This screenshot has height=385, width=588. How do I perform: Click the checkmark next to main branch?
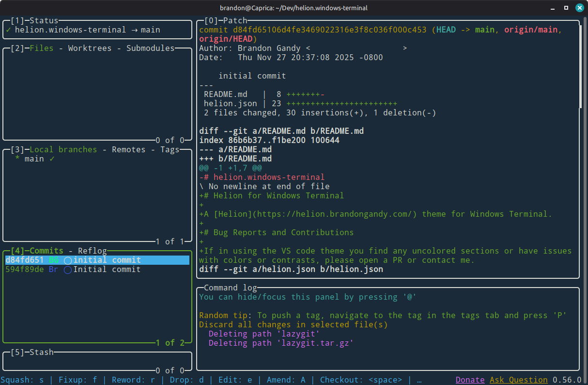(x=52, y=159)
